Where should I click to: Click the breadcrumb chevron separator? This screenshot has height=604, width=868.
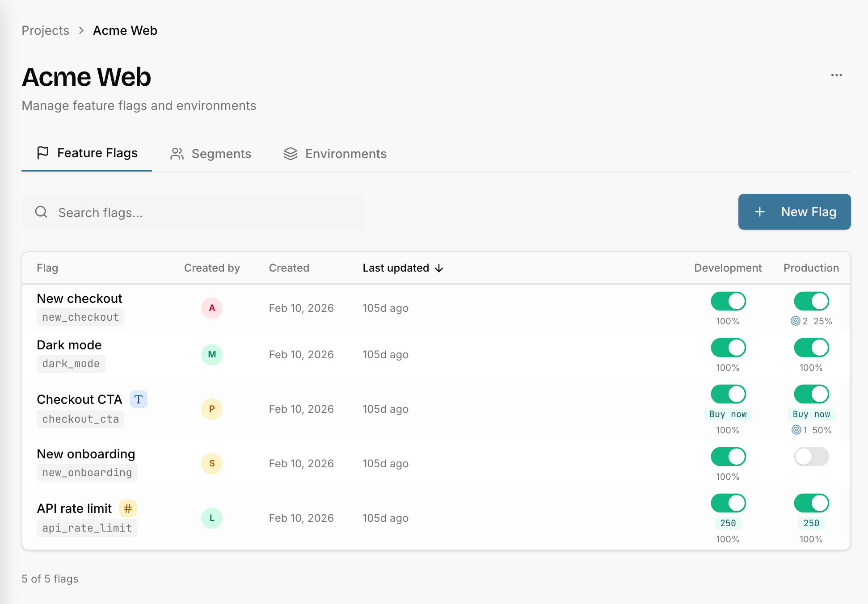[x=81, y=30]
